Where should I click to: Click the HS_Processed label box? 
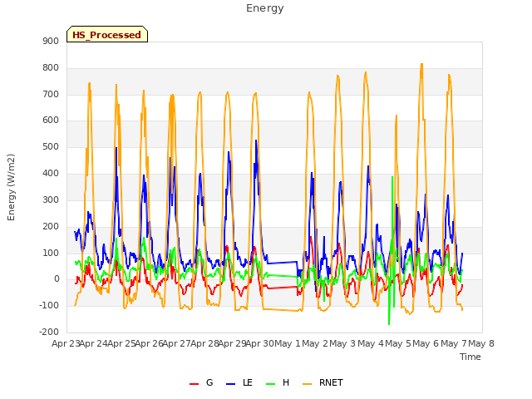[x=107, y=34]
